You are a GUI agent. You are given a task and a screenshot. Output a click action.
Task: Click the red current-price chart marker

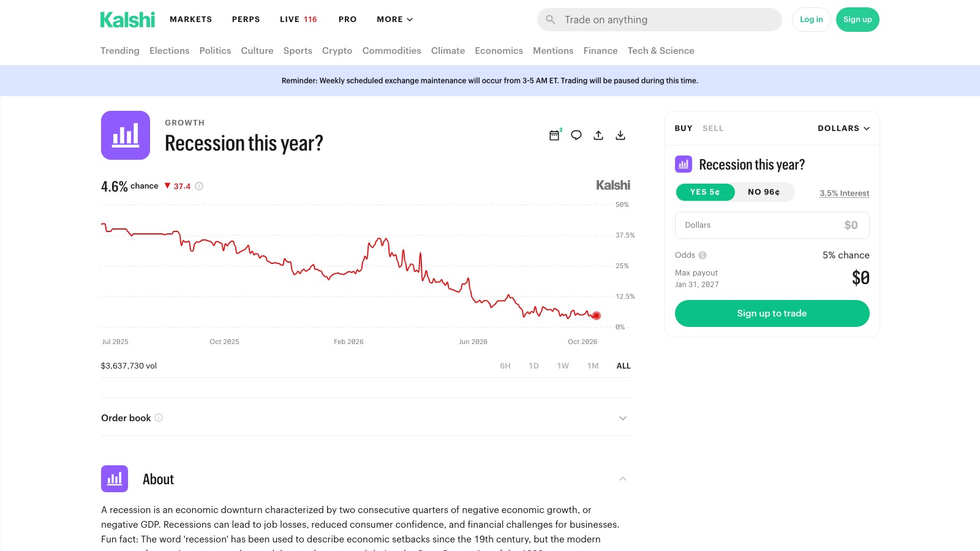coord(597,316)
